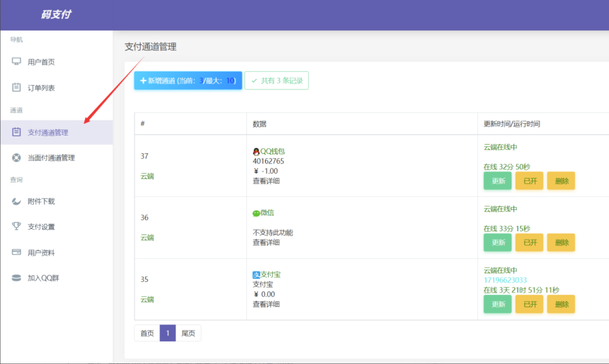Image resolution: width=609 pixels, height=364 pixels.
Task: Click 查看详细 in the QQ钱包 row
Action: 266,181
